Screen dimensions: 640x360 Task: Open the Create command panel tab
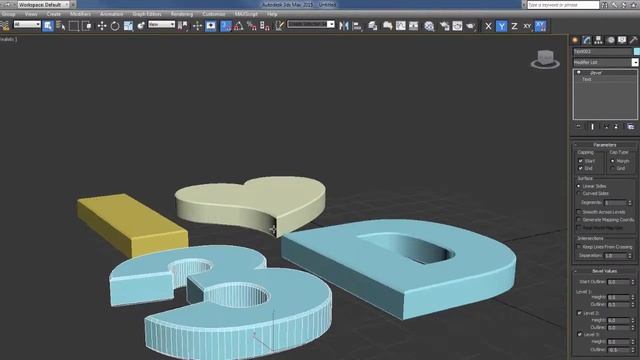pyautogui.click(x=575, y=40)
